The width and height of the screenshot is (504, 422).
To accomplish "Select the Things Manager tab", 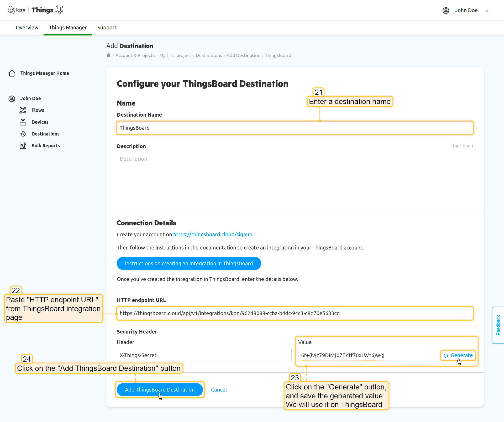I will point(68,28).
